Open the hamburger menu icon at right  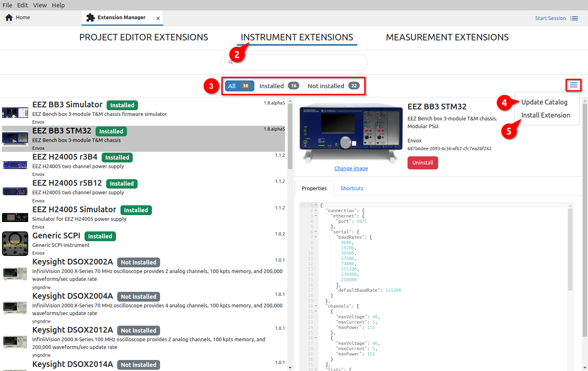point(574,85)
